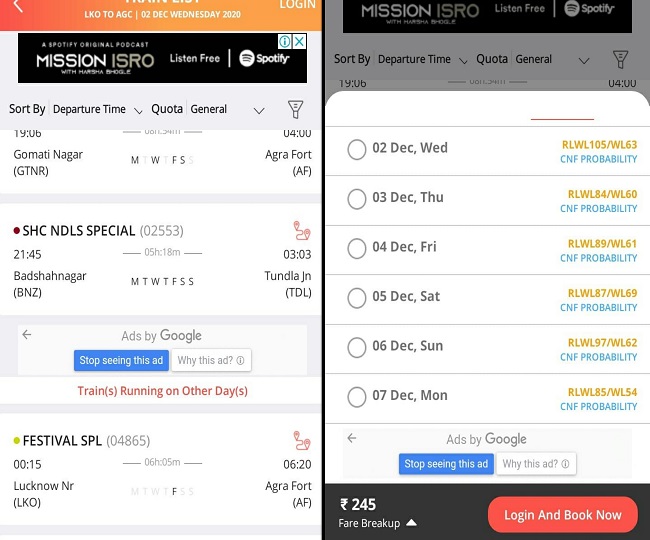This screenshot has width=650, height=540.
Task: Tap LOGIN in the top header
Action: pyautogui.click(x=297, y=5)
